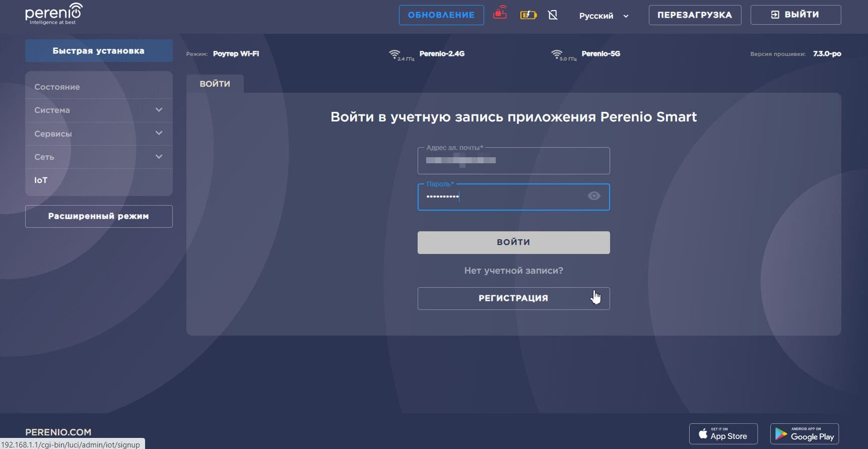This screenshot has width=868, height=449.
Task: Click the Perenio-2.4G network name
Action: [442, 53]
